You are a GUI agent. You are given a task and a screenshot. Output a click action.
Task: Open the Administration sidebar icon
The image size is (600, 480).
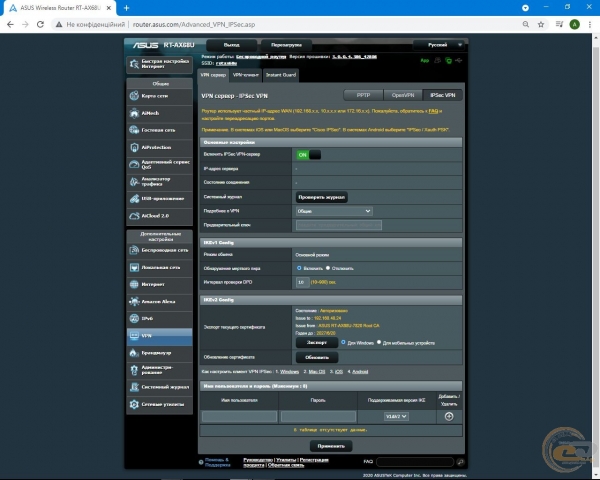[134, 370]
